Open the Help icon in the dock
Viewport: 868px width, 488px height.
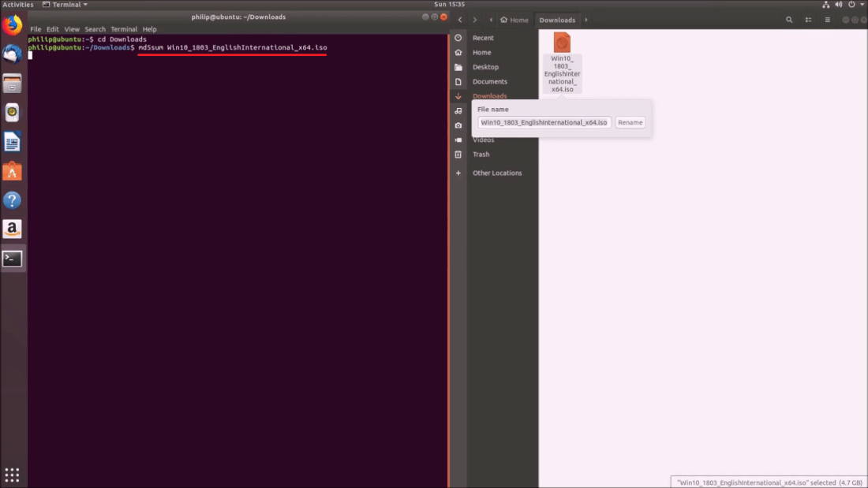coord(12,200)
